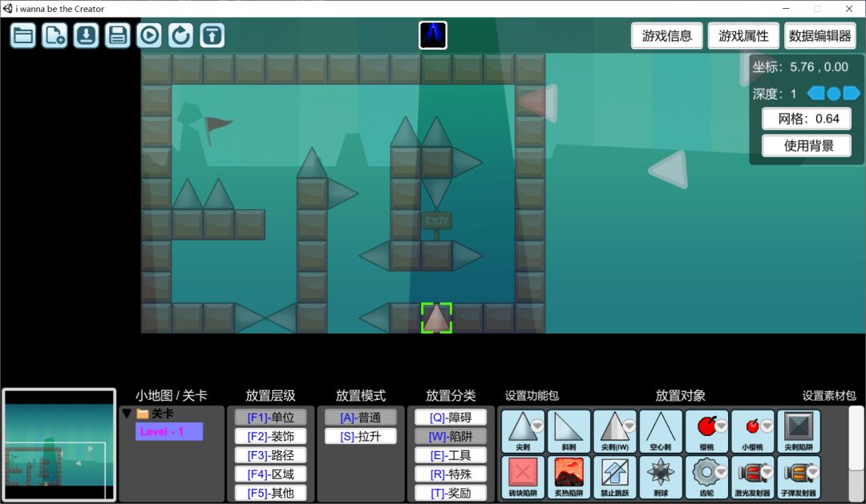Select the [Q]-障碍 placement category

450,417
